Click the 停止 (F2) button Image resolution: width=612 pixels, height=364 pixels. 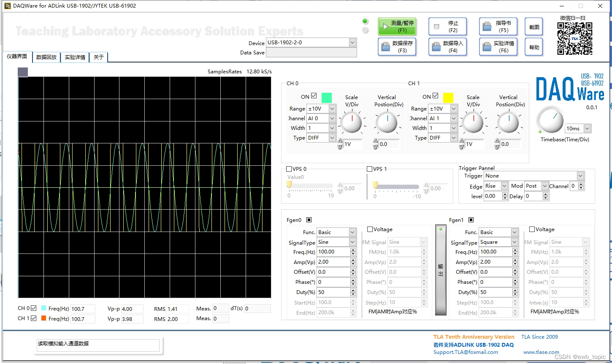(448, 27)
